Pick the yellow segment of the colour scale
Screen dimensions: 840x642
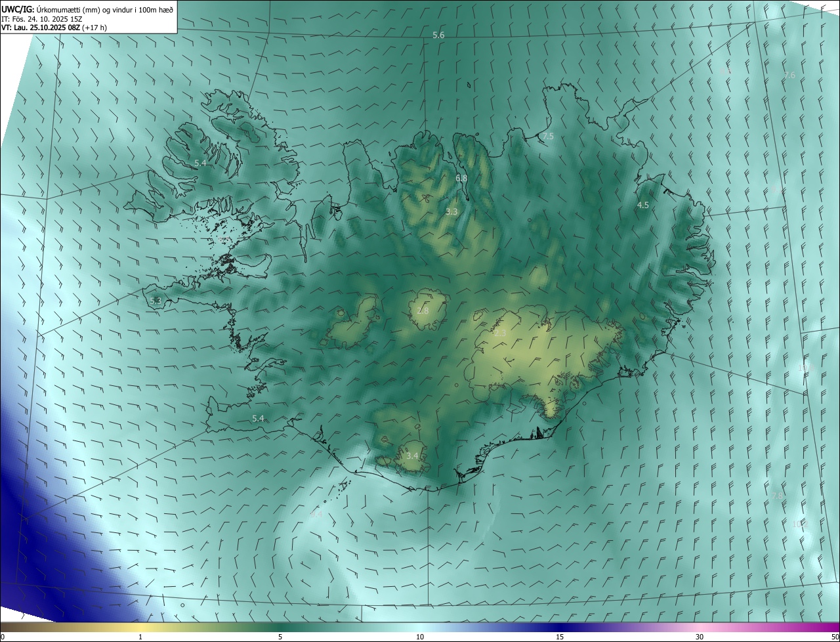(141, 628)
